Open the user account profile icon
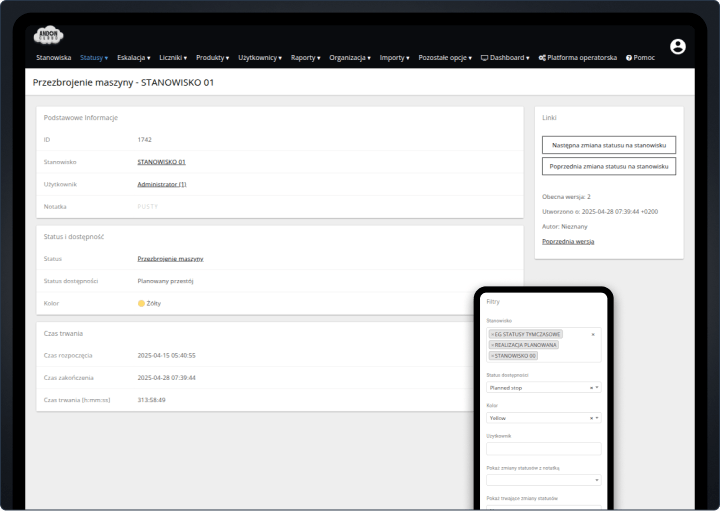This screenshot has height=511, width=720. click(x=678, y=46)
